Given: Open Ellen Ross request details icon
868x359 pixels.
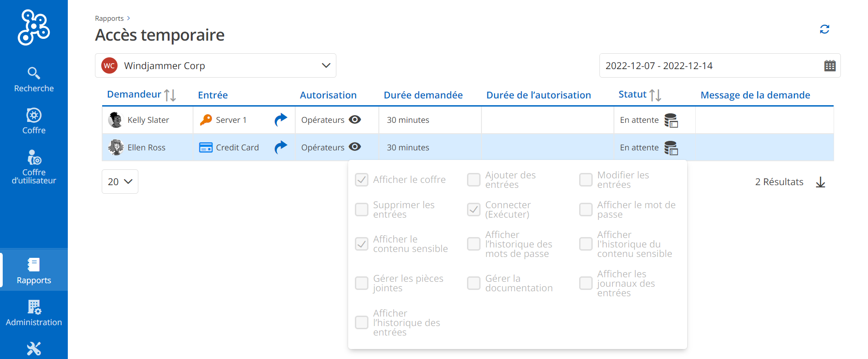Looking at the screenshot, I should (671, 148).
